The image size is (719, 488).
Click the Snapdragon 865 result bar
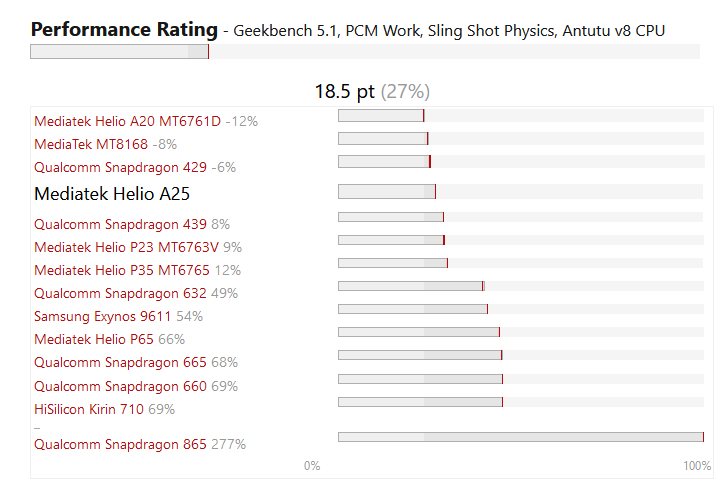(520, 437)
